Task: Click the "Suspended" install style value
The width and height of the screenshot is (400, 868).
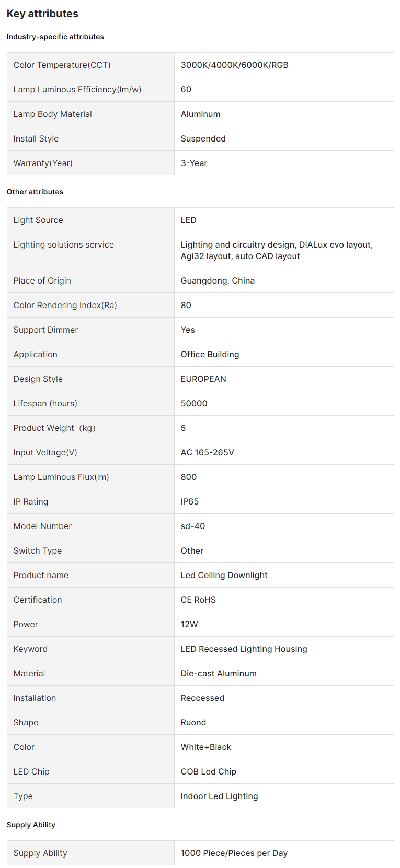Action: pyautogui.click(x=203, y=139)
